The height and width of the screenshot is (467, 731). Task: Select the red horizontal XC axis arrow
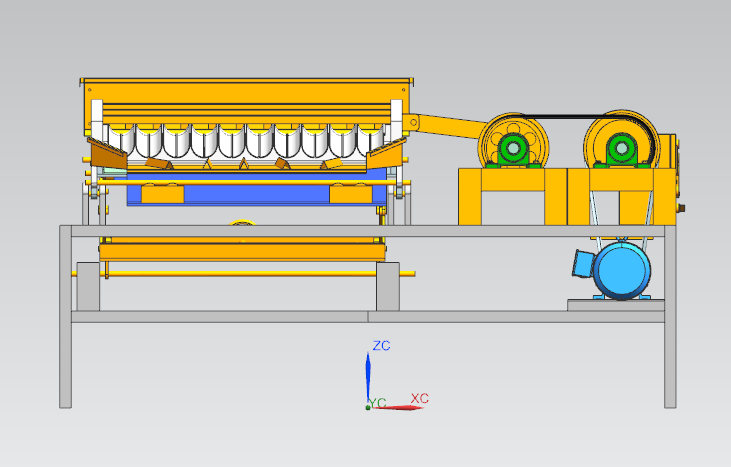coord(397,408)
